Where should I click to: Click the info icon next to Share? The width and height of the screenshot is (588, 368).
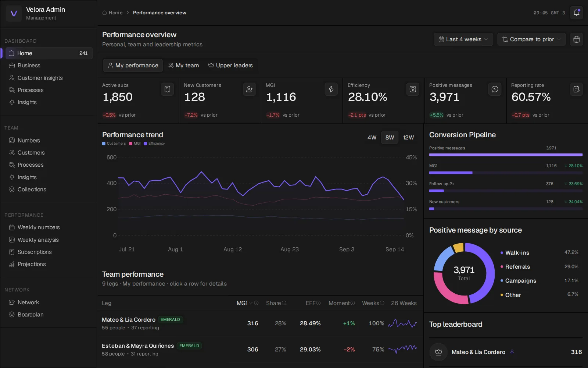(x=284, y=303)
